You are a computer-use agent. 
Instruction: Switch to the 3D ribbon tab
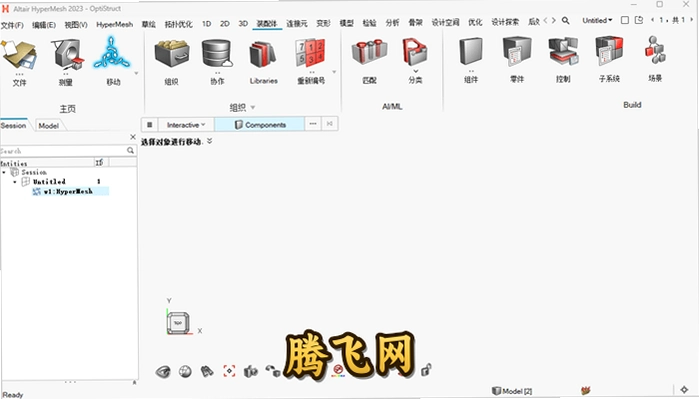pos(243,23)
